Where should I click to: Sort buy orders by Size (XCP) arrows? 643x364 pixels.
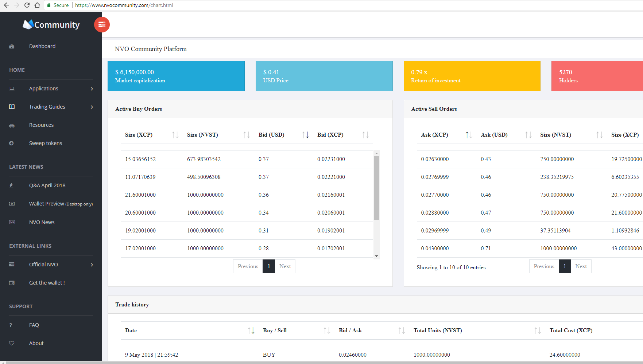[x=175, y=135]
